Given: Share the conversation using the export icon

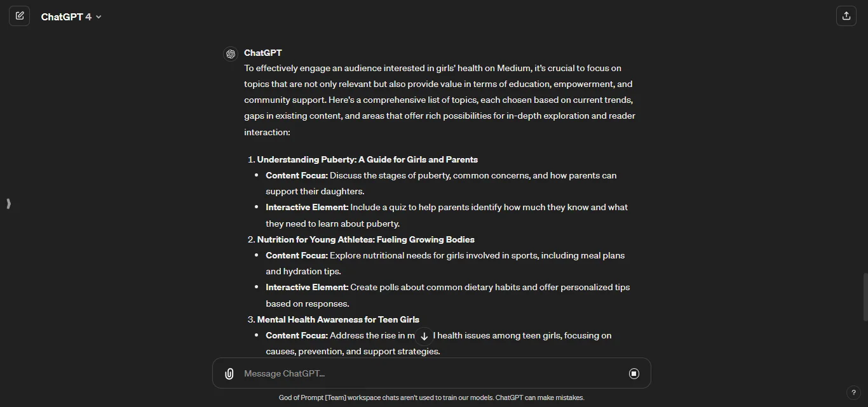Looking at the screenshot, I should coord(846,15).
